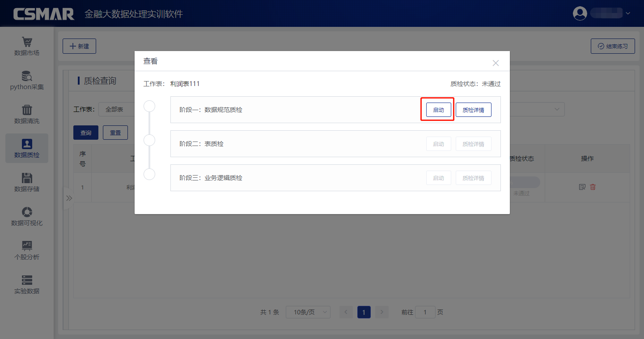
Task: Click the user avatar icon
Action: 580,13
